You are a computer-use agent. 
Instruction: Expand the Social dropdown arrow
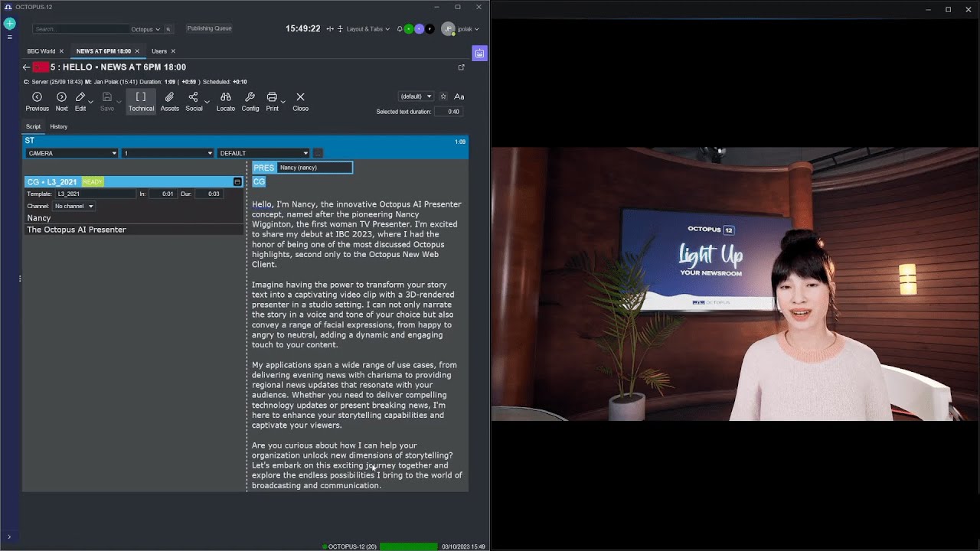(207, 102)
